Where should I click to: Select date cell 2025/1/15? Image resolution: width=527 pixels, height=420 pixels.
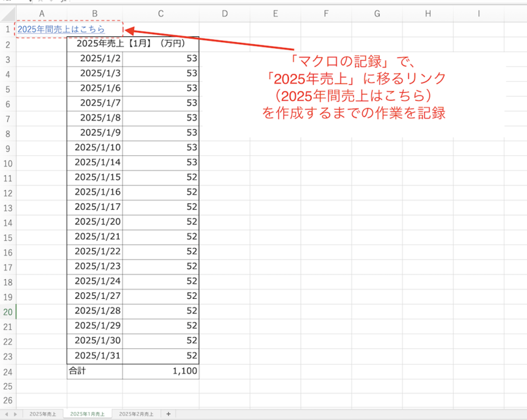tap(95, 177)
